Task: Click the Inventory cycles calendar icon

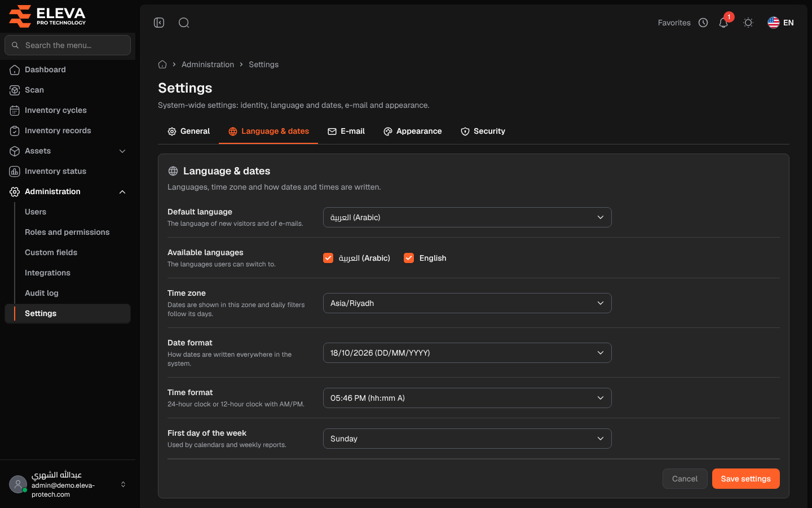Action: [x=15, y=110]
